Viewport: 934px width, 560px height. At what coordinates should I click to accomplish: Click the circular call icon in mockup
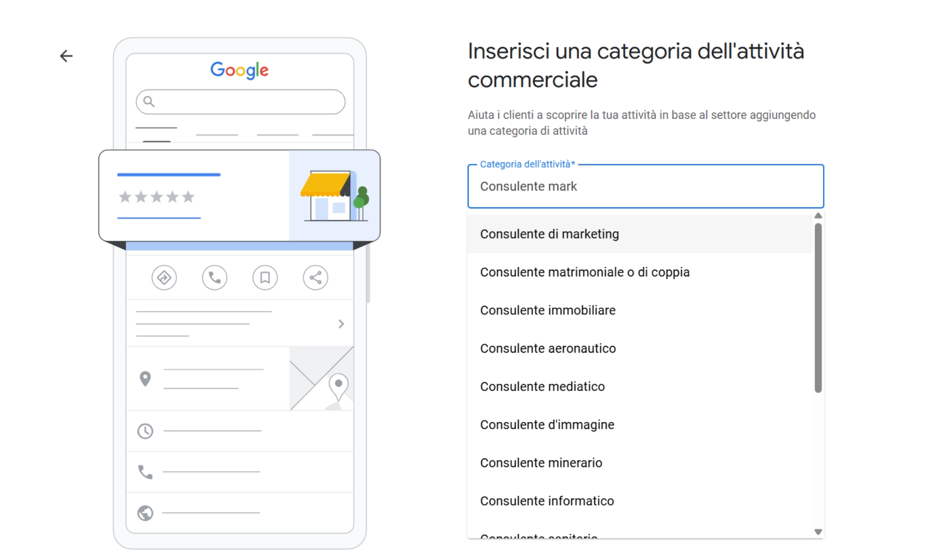214,278
